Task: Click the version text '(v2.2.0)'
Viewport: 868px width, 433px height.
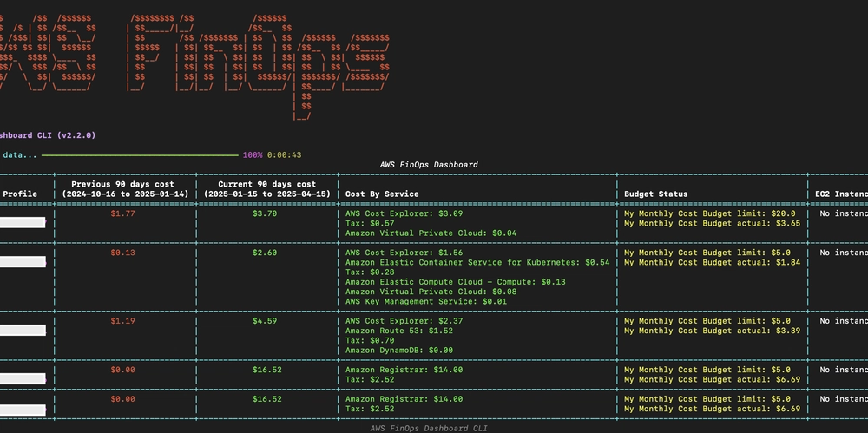Action: (x=76, y=135)
